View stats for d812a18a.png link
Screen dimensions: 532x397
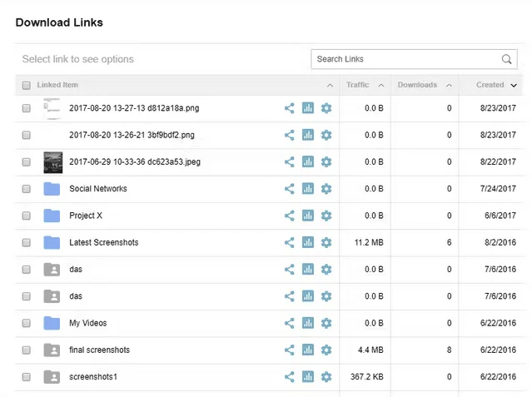(x=308, y=108)
